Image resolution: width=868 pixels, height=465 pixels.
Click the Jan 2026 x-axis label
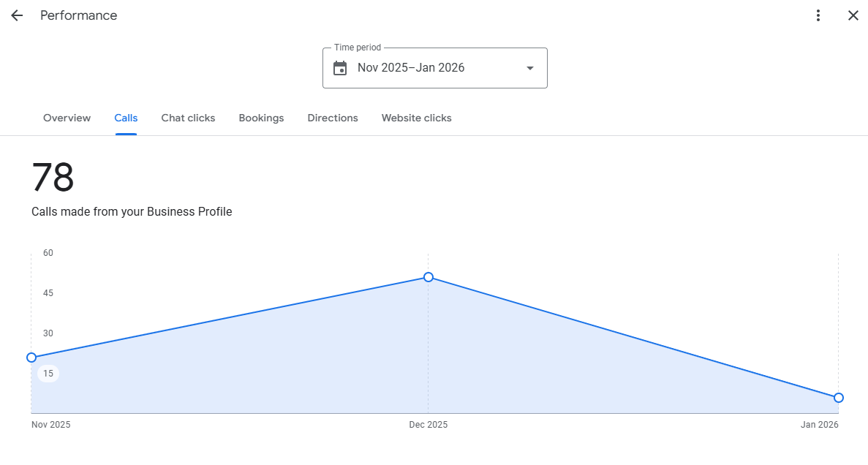[819, 425]
